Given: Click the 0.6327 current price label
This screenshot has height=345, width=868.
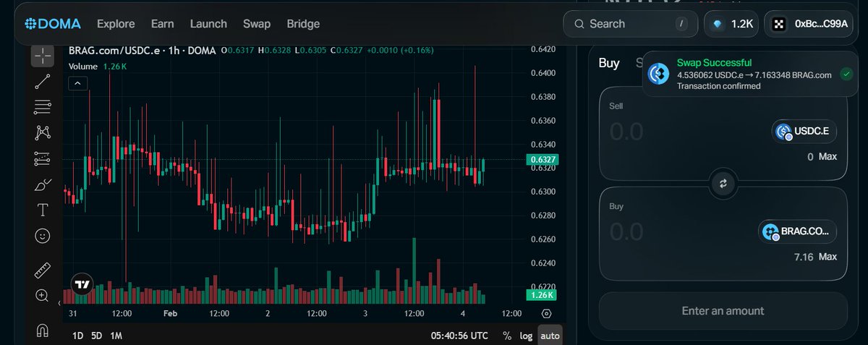Looking at the screenshot, I should [542, 159].
